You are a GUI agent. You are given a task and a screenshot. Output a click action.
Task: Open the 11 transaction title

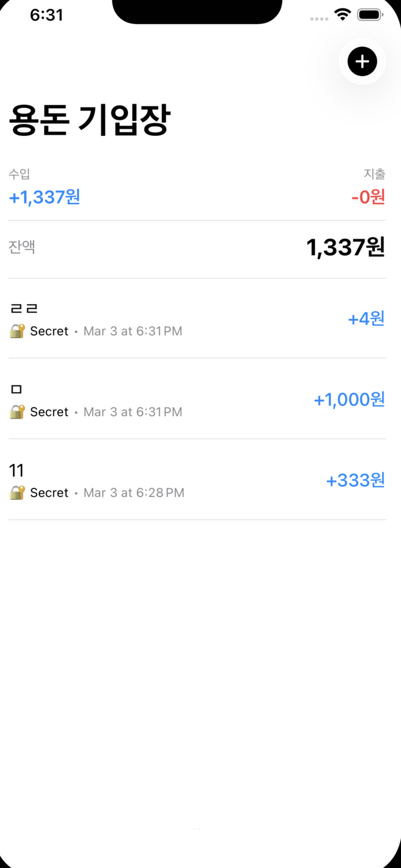16,471
